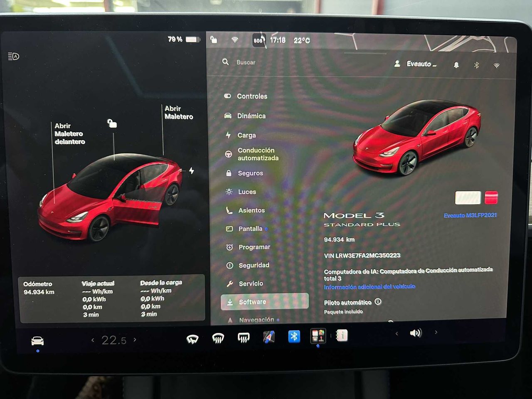The image size is (532, 399).
Task: Tap the Viaje actual trip column
Action: pyautogui.click(x=98, y=299)
